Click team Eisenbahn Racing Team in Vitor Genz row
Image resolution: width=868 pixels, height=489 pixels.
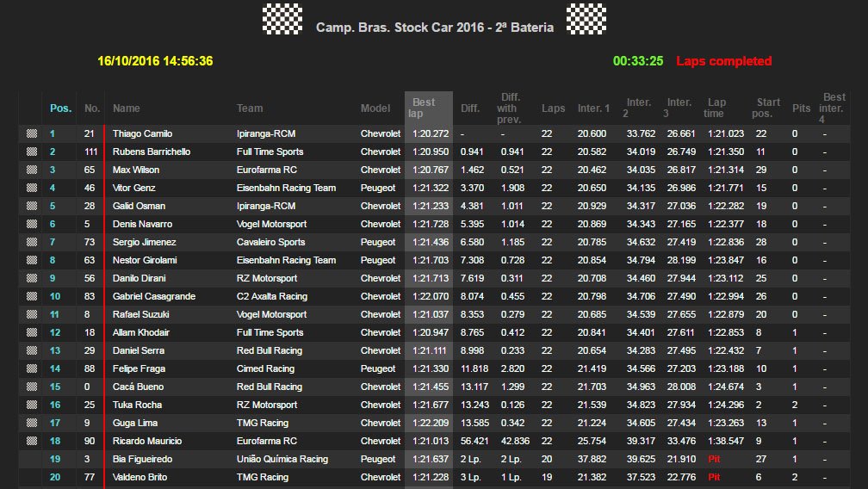[286, 188]
